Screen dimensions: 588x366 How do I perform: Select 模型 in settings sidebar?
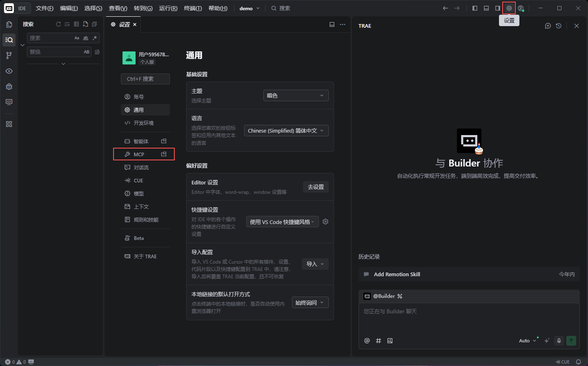pyautogui.click(x=139, y=193)
